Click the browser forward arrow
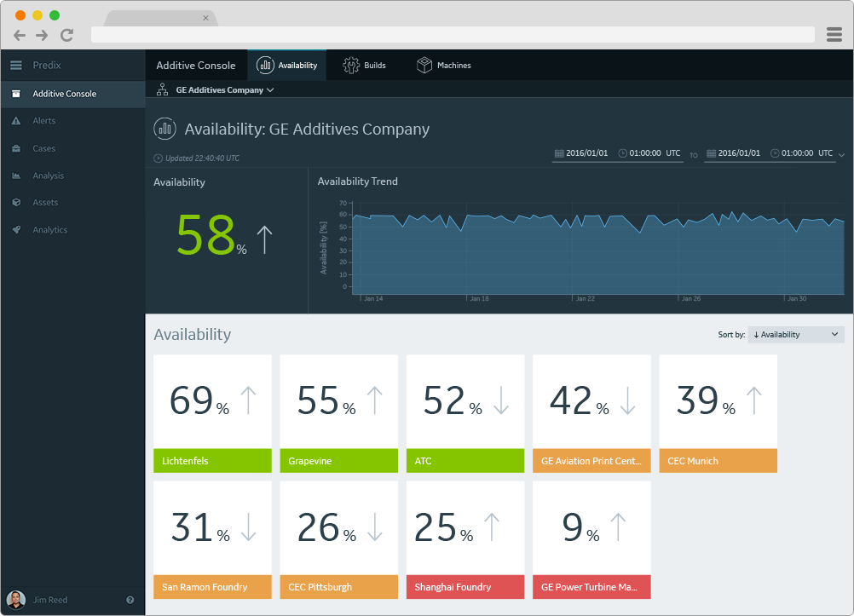 click(x=42, y=36)
